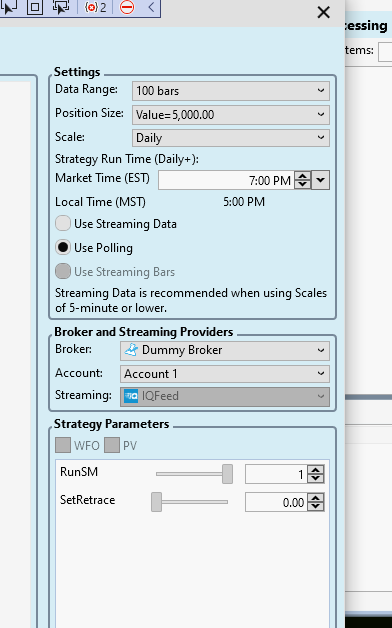Toggle the WFO checkbox

[x=63, y=445]
